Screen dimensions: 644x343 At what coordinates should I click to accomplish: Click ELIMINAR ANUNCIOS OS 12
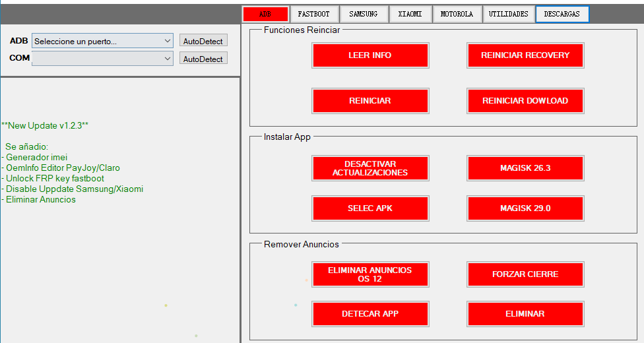(370, 274)
